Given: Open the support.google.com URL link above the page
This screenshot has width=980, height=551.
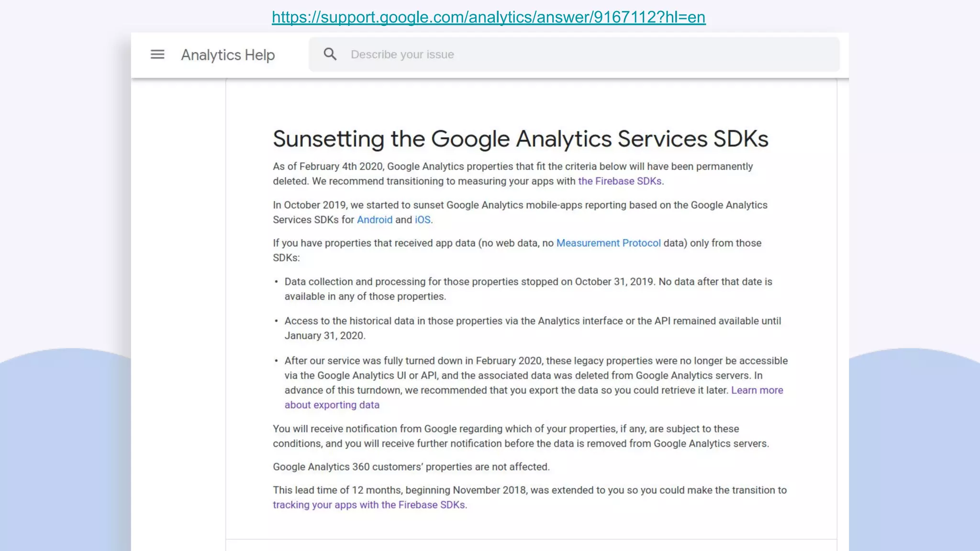Looking at the screenshot, I should [489, 17].
